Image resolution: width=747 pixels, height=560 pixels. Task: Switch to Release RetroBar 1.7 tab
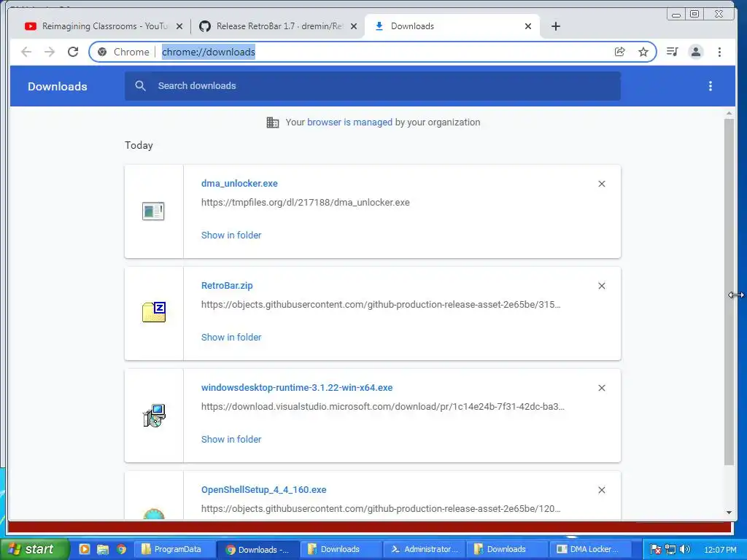click(x=278, y=26)
